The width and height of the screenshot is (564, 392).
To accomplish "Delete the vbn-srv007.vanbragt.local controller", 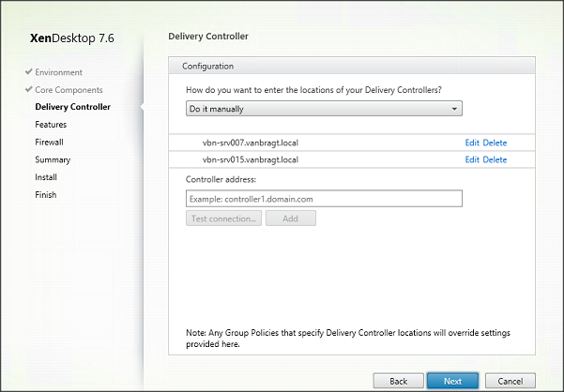I will pos(495,143).
